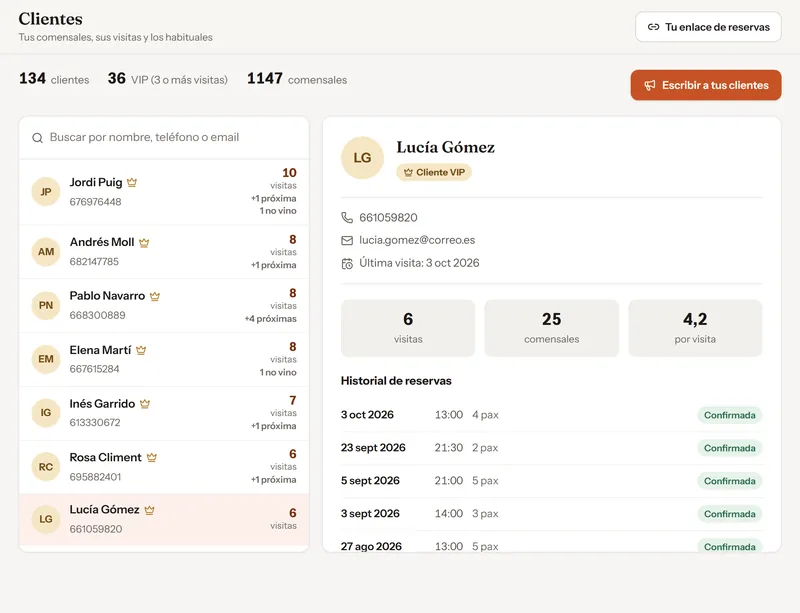Image resolution: width=800 pixels, height=613 pixels.
Task: Select Andrés Moll in the client list
Action: (164, 252)
